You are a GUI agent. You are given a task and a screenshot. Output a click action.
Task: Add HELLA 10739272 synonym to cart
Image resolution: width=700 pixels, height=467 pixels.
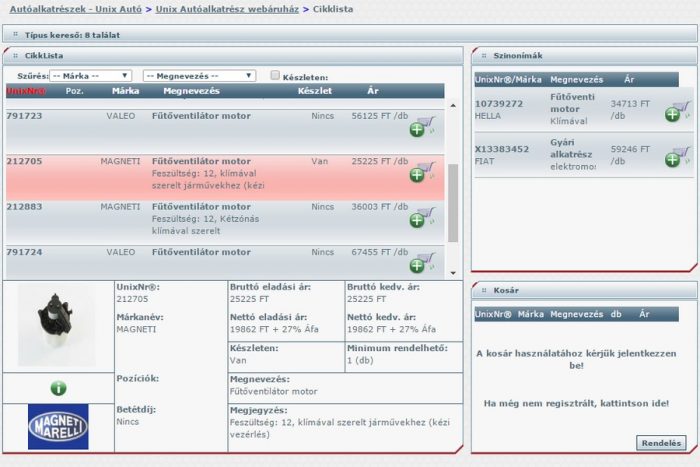pyautogui.click(x=677, y=112)
